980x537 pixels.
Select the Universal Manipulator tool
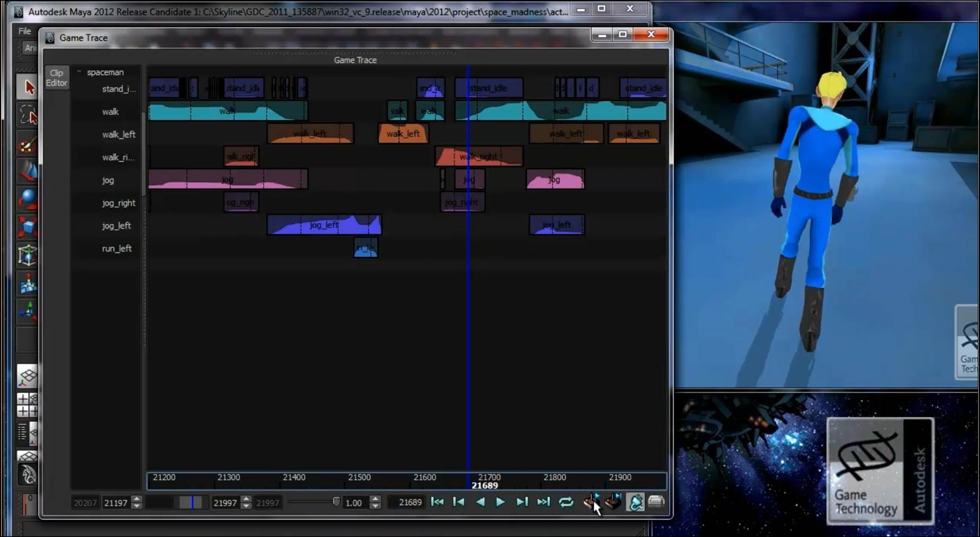coord(27,255)
